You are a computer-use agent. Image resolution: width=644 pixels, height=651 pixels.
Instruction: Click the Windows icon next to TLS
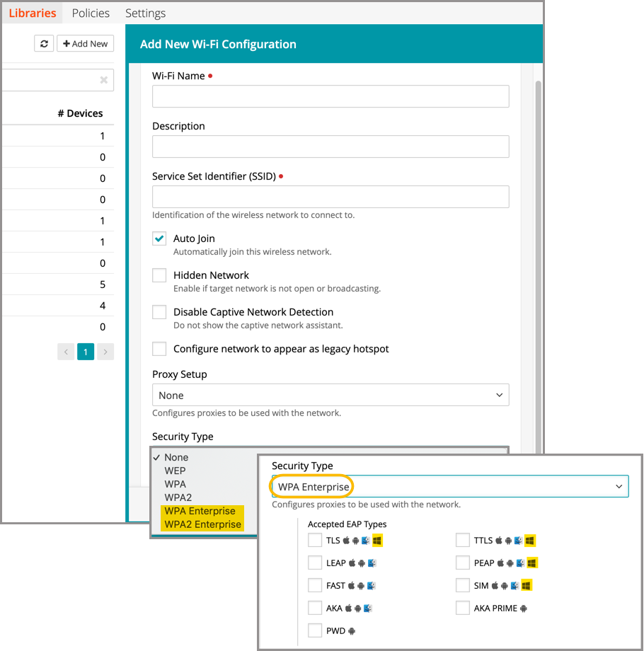tap(377, 541)
